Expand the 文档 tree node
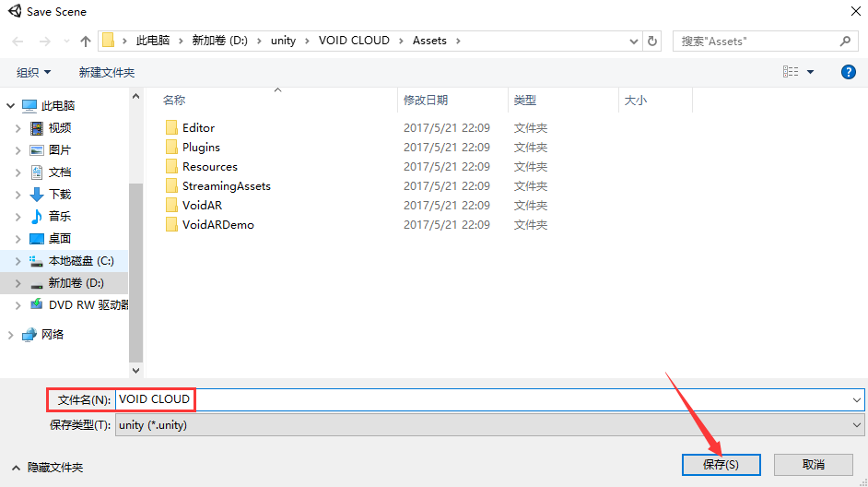Screen dimensions: 868x487 point(18,172)
